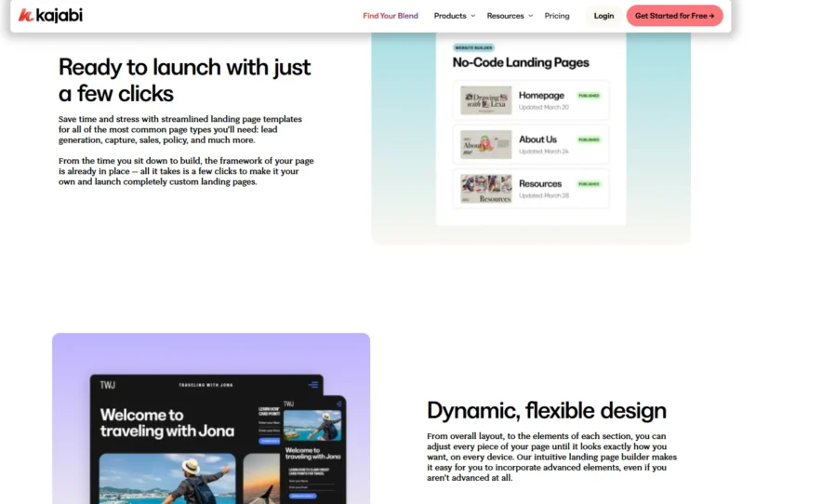Expand the Resources dropdown in the navbar
822x504 pixels.
510,16
